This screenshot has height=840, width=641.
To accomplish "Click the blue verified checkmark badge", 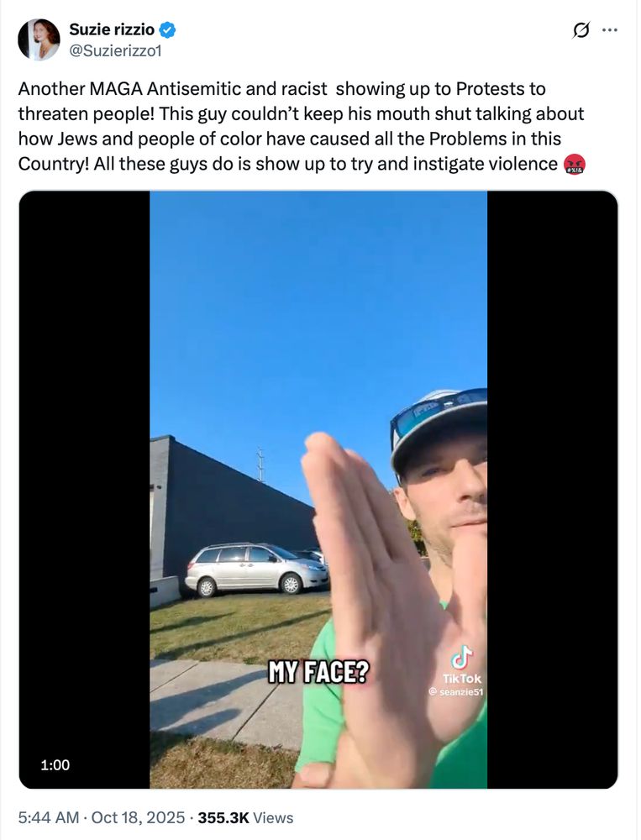I will 168,30.
